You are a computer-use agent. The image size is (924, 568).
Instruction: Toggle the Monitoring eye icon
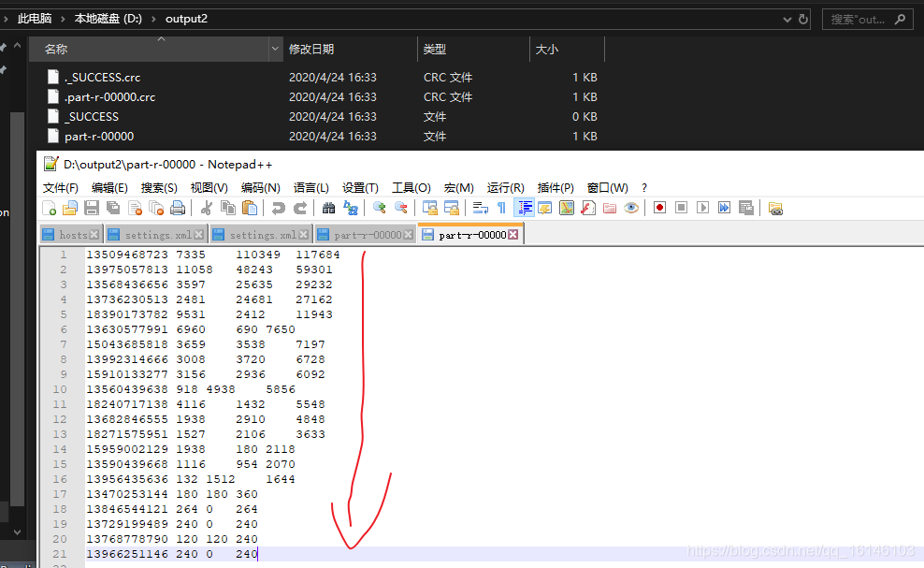pos(631,208)
